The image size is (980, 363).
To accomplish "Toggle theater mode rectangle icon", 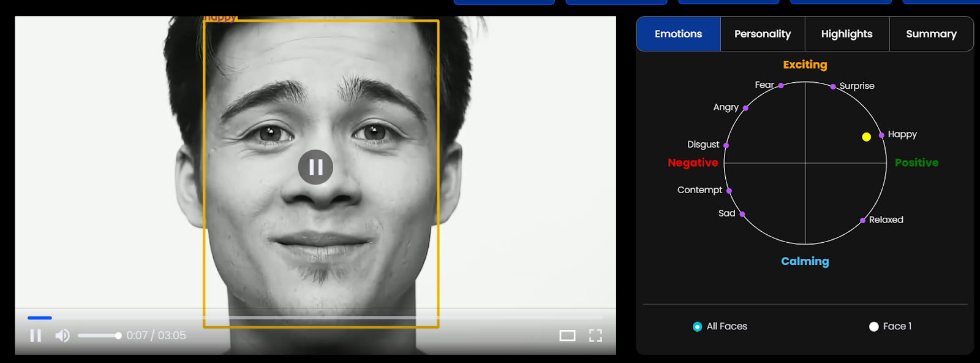I will coord(567,335).
